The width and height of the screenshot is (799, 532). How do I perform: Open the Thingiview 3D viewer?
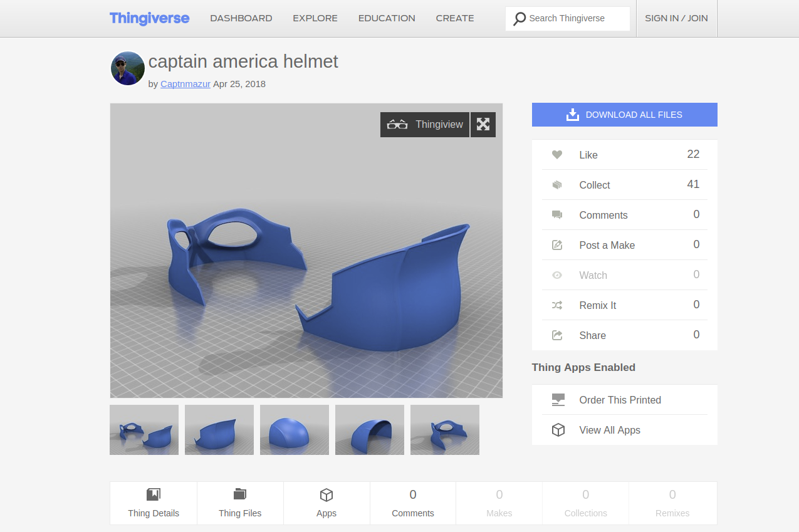point(425,124)
